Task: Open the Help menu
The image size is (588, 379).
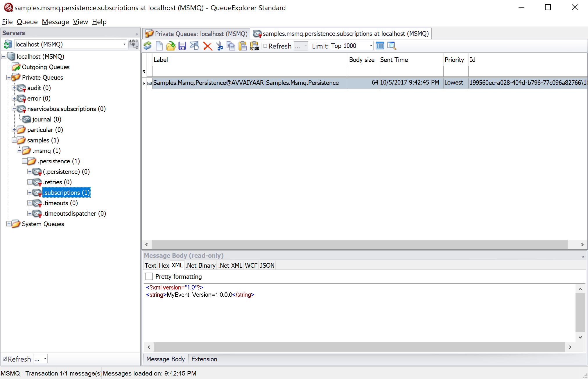Action: coord(99,22)
